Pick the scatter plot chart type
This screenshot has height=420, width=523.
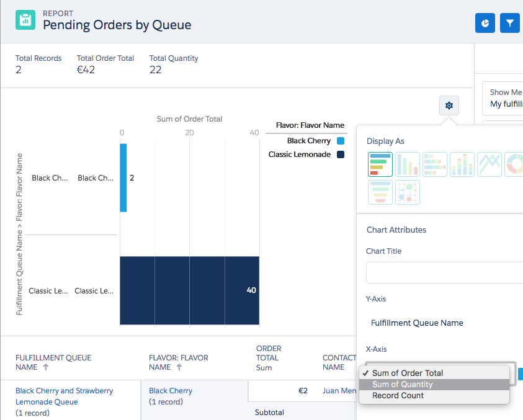pos(407,192)
